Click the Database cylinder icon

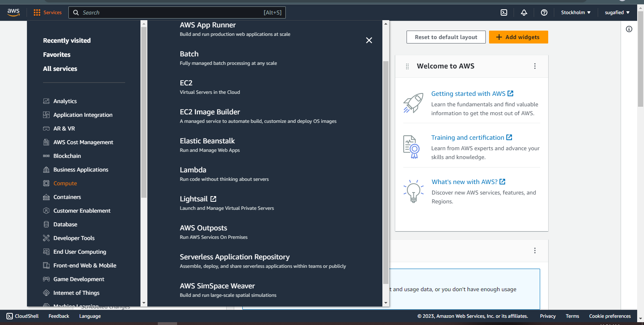(x=46, y=224)
